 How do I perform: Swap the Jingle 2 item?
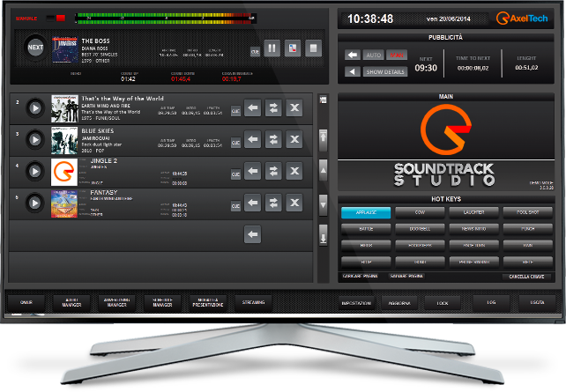(273, 171)
